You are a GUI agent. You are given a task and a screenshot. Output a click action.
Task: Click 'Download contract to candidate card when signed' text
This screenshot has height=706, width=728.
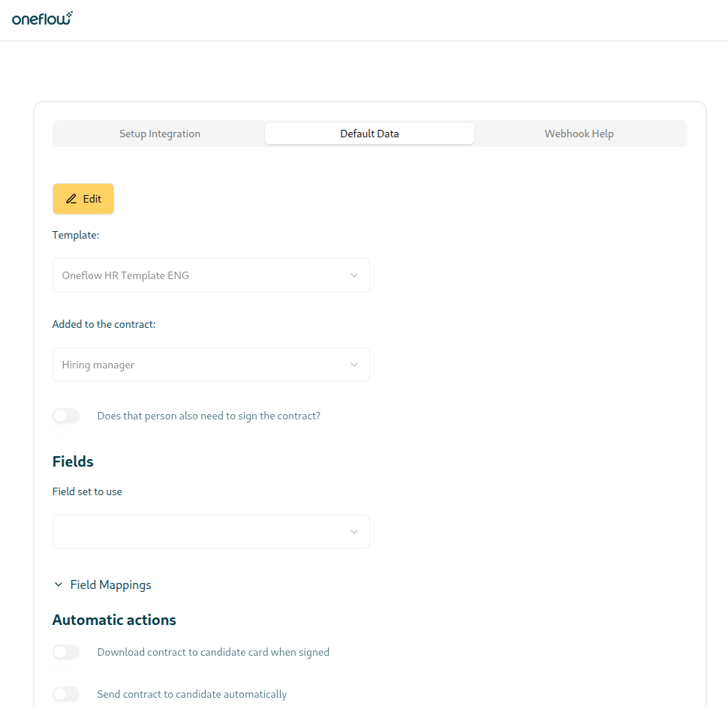point(214,652)
